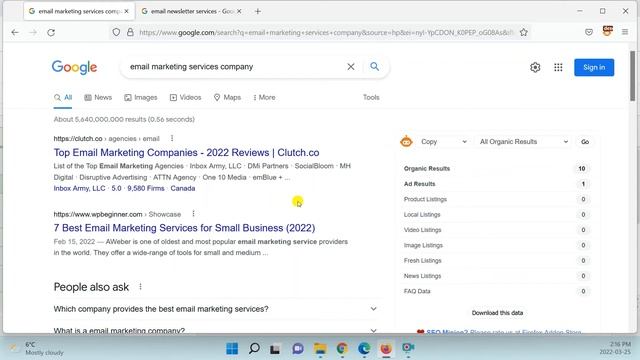The height and width of the screenshot is (360, 640).
Task: Open Top Email Marketing Companies Clutch.co result
Action: (187, 153)
